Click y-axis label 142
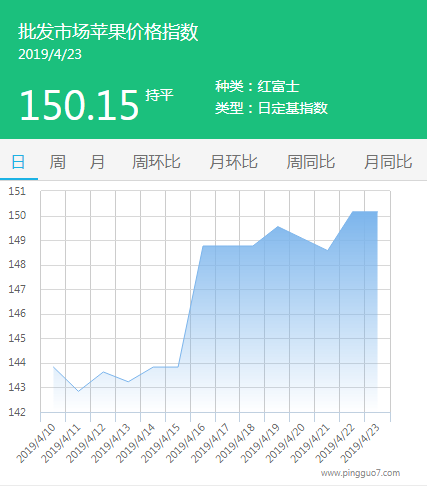This screenshot has height=486, width=427. (17, 412)
